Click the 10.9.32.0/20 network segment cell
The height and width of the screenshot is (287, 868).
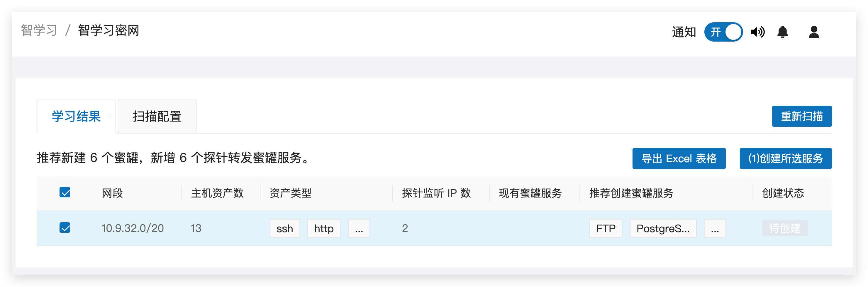133,228
